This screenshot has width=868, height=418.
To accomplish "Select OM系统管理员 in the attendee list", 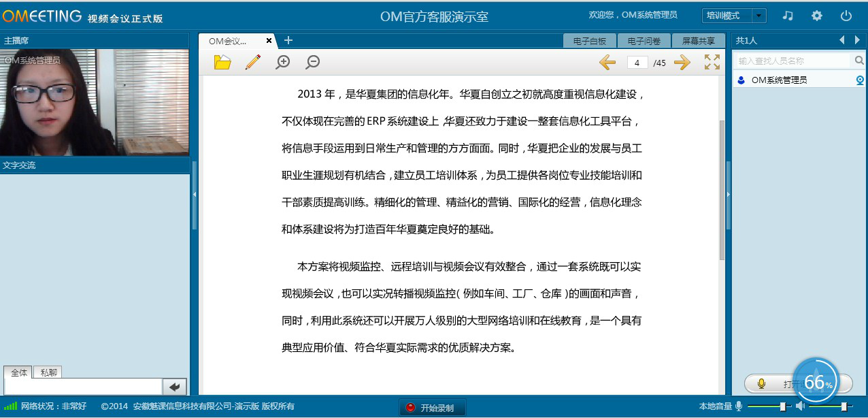I will tap(799, 80).
